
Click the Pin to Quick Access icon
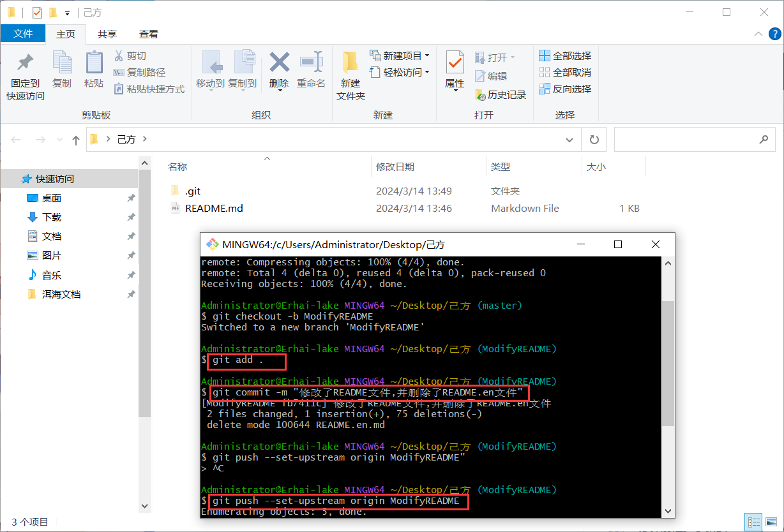[26, 63]
